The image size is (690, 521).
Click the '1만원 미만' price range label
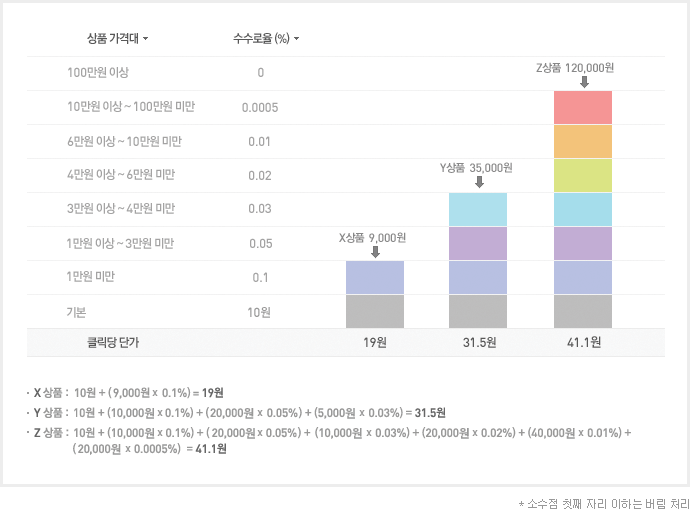(91, 277)
